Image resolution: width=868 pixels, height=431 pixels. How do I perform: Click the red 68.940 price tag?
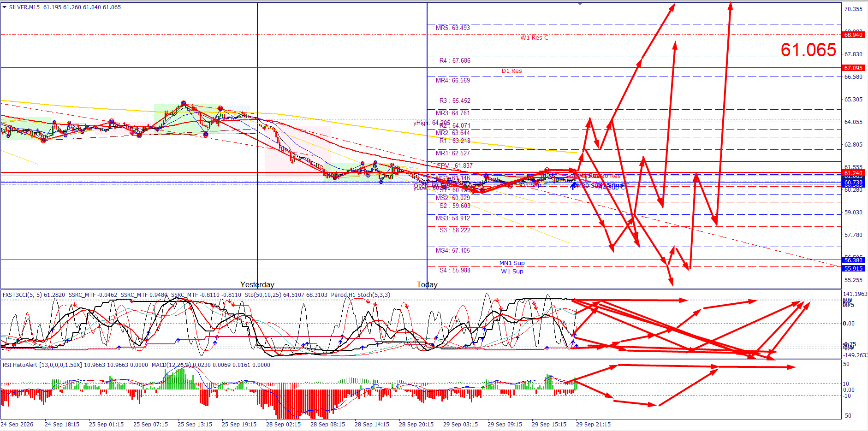pos(853,35)
